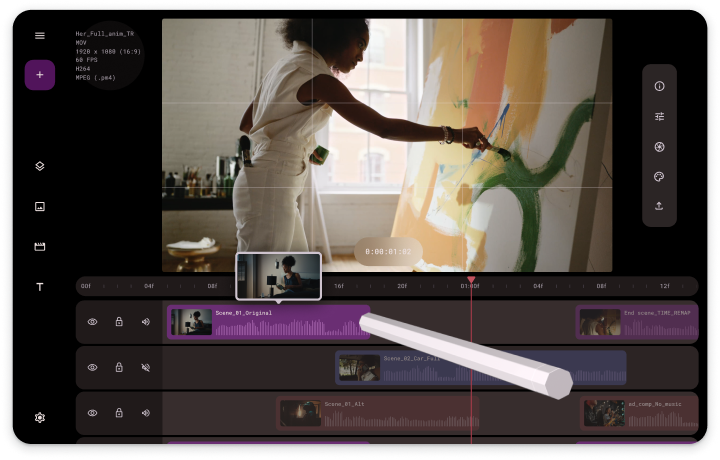
Task: Open the effects star icon
Action: [659, 147]
